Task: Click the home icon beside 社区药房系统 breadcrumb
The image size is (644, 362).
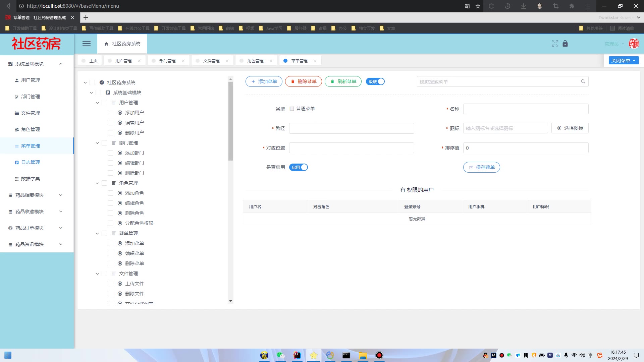Action: click(106, 44)
